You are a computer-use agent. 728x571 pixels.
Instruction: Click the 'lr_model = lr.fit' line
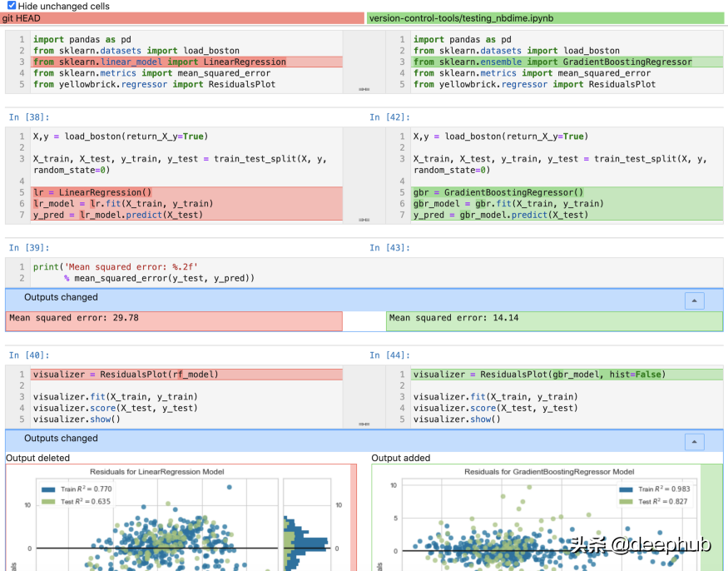186,203
